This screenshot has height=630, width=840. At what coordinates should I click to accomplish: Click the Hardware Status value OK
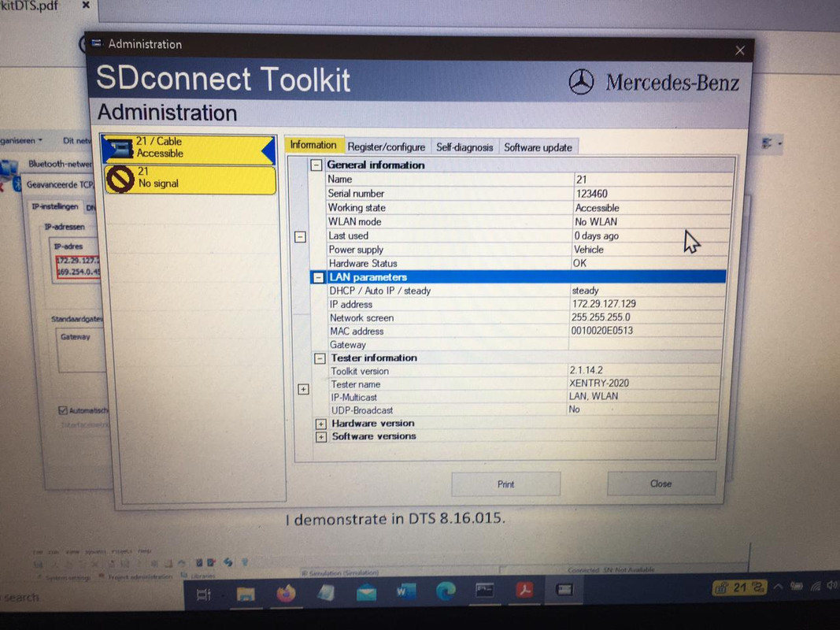click(x=579, y=264)
